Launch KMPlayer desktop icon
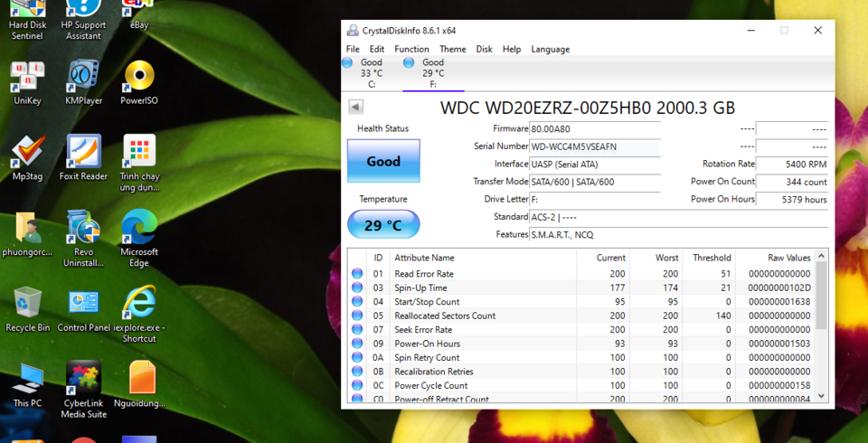 tap(83, 83)
